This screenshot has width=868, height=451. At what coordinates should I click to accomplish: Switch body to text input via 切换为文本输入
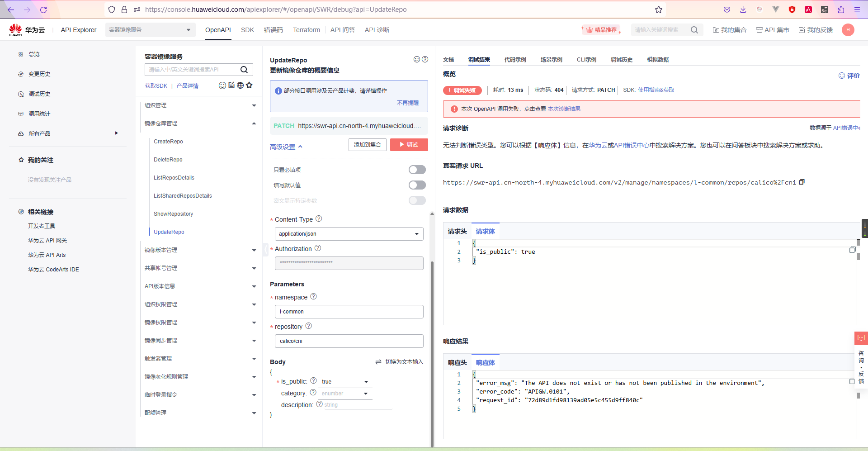tap(399, 362)
